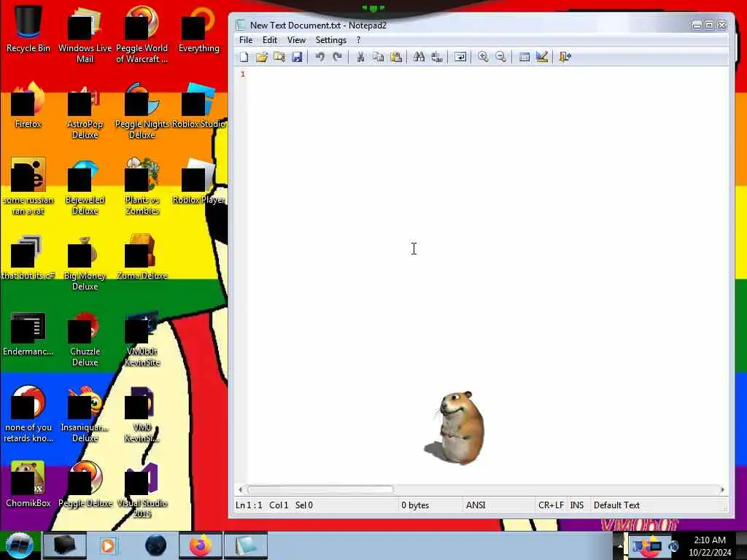This screenshot has height=560, width=747.
Task: Select the Bejeweled Deluxe desktop icon
Action: [x=85, y=187]
